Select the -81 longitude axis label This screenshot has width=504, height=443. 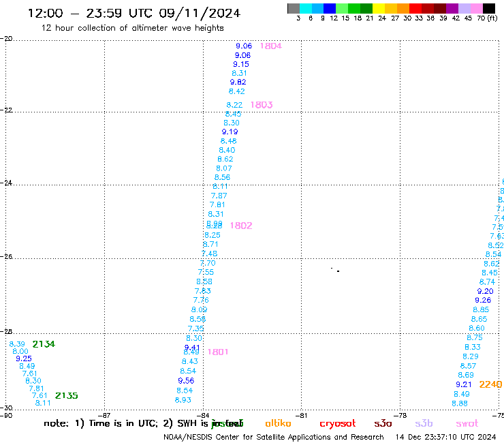[x=301, y=415]
